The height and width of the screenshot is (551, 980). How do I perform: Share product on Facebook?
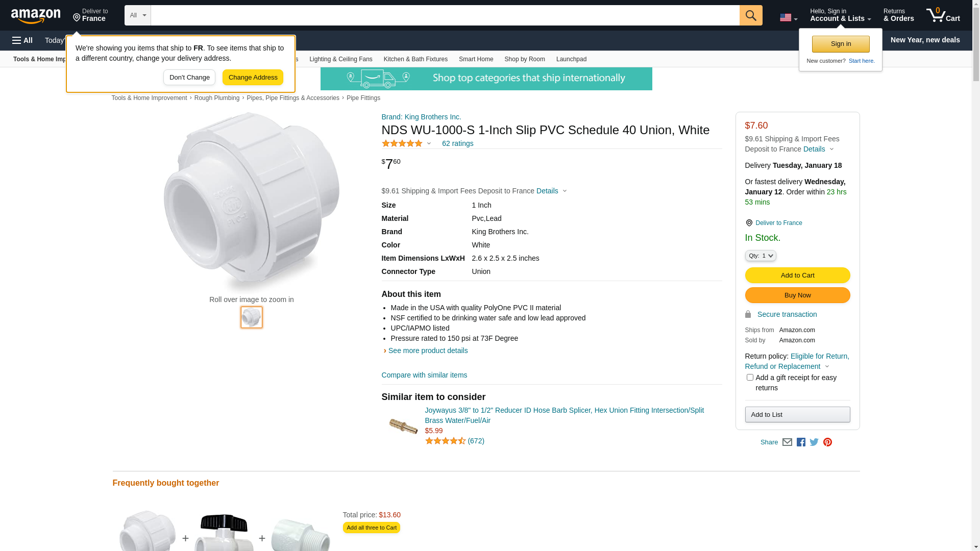click(x=801, y=442)
